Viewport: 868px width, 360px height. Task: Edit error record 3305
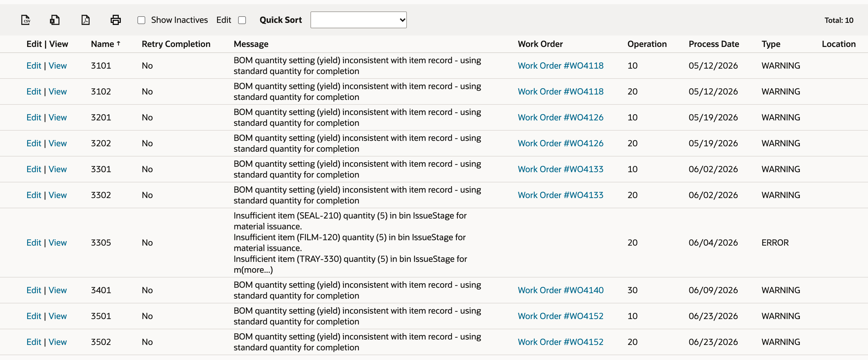[x=34, y=243]
